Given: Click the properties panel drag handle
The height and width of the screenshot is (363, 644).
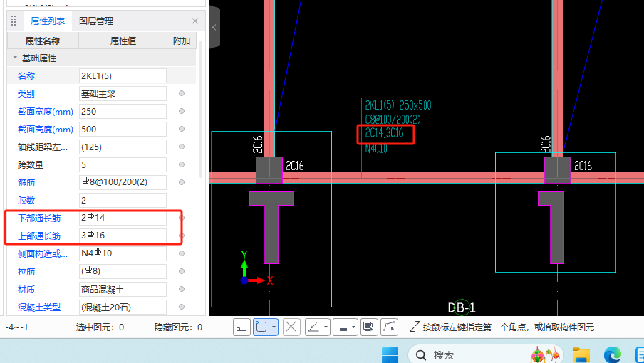Looking at the screenshot, I should [14, 21].
